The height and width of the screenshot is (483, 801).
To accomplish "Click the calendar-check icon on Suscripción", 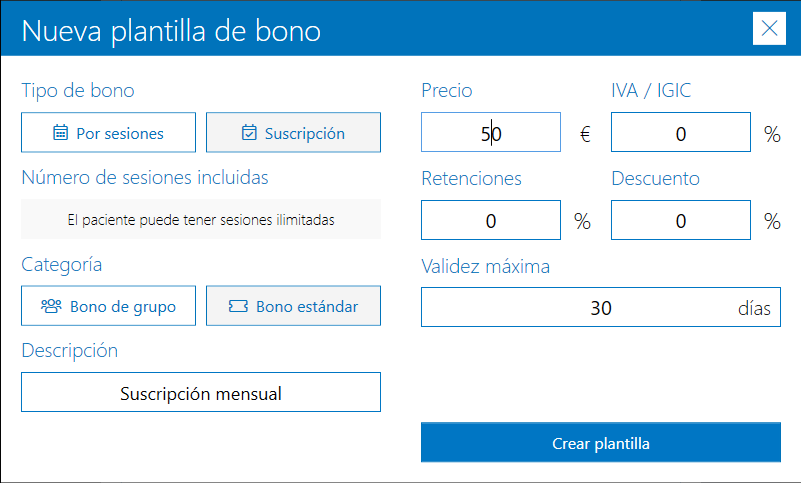I will [249, 133].
